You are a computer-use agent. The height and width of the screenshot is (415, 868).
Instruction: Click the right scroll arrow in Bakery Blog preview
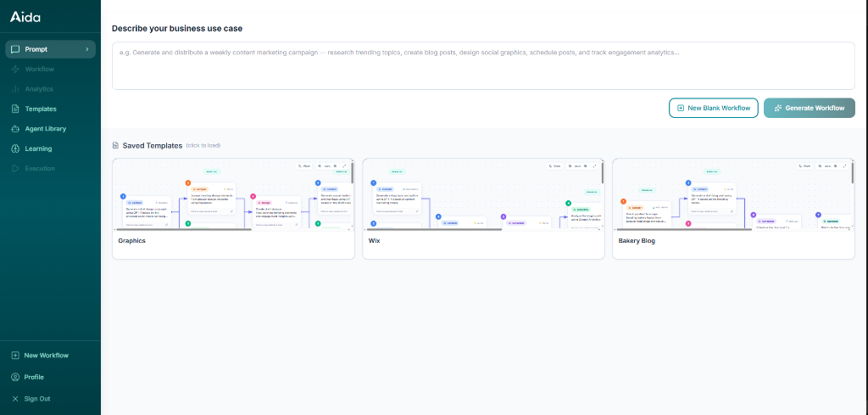click(x=849, y=229)
